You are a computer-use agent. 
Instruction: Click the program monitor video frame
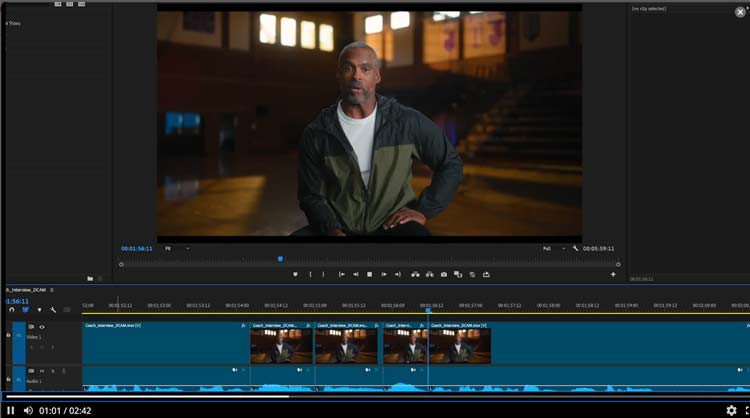(x=369, y=124)
